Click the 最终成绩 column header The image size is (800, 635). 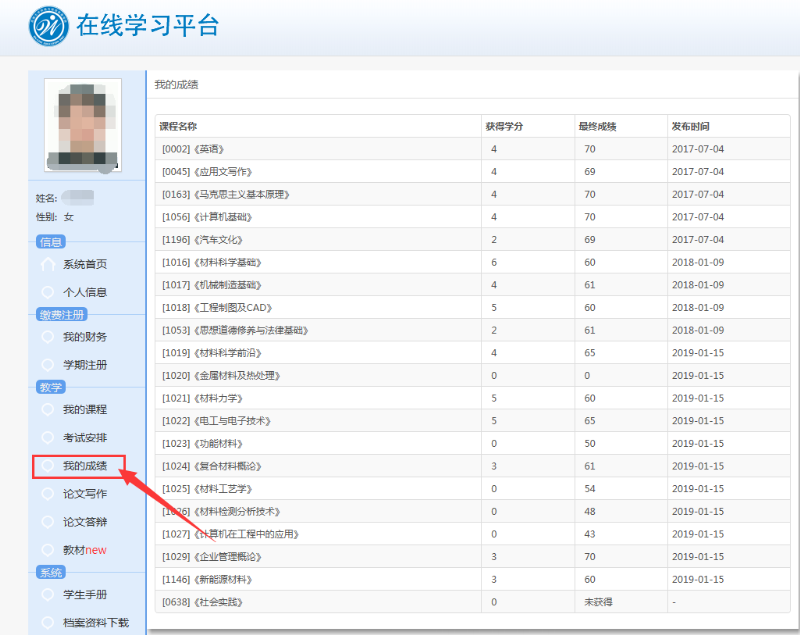click(x=597, y=127)
